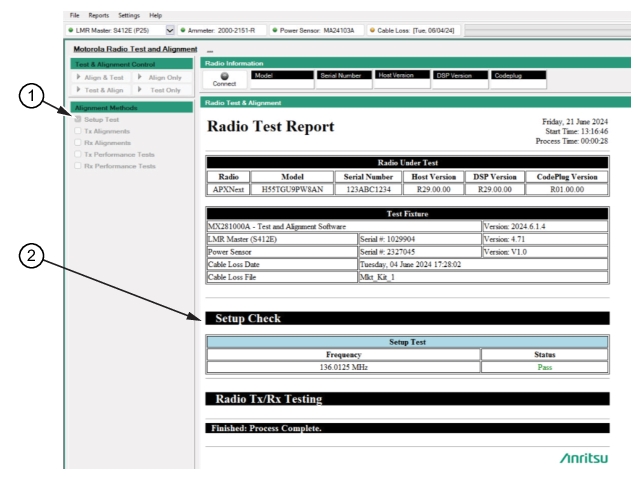Click Cable Loss File value Mkt_Kit_1
Screen dimensions: 639x477
377,277
